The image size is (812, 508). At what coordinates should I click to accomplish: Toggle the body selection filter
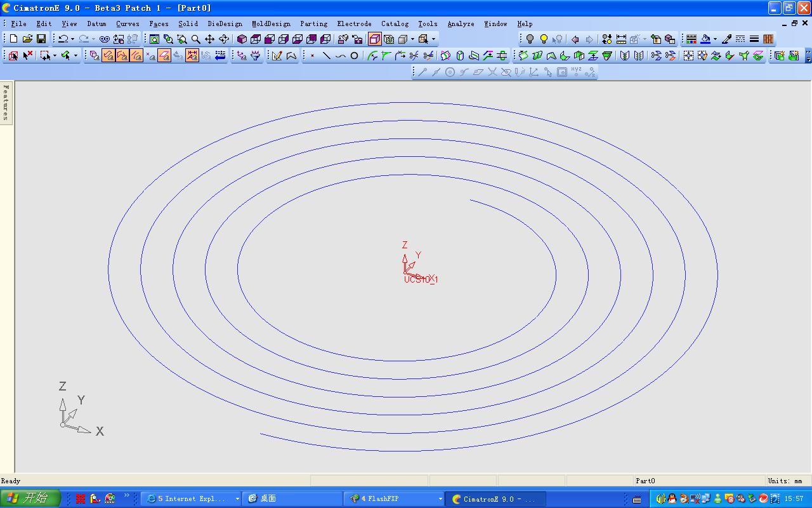[x=95, y=56]
